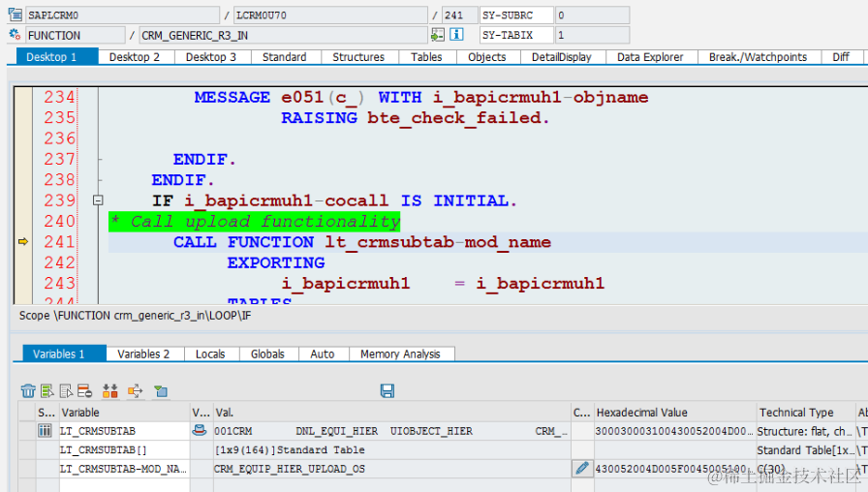
Task: Click the green comment Call upload functionality
Action: pyautogui.click(x=255, y=222)
